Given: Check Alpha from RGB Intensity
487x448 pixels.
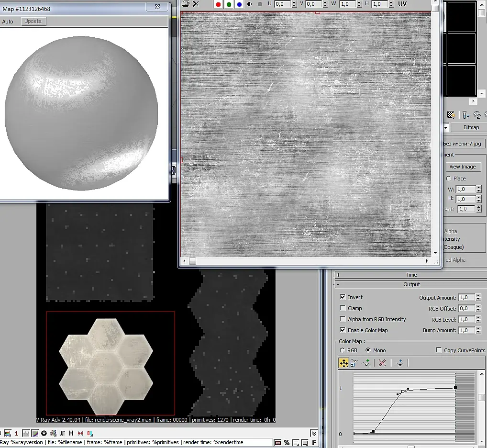Looking at the screenshot, I should 343,319.
